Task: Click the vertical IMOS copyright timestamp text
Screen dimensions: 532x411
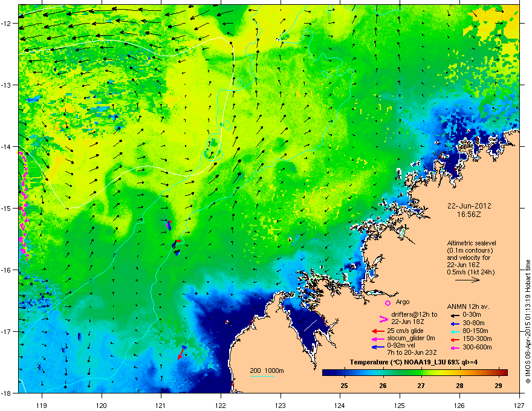Action: coord(528,322)
